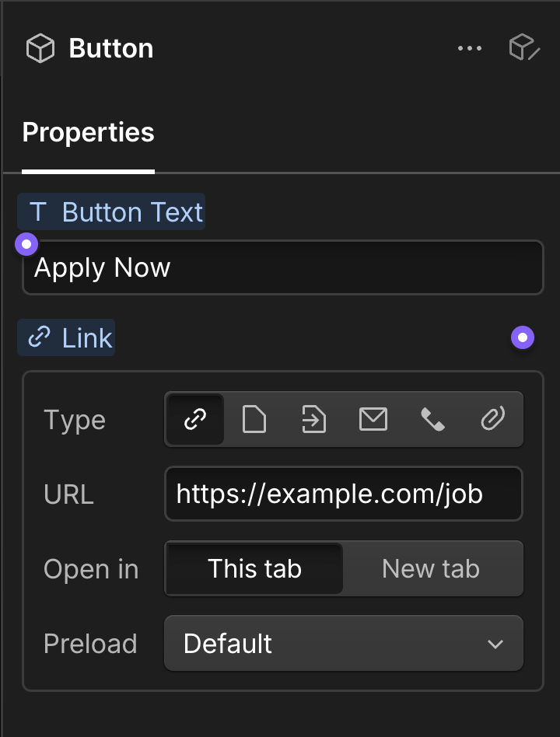Viewport: 560px width, 737px height.
Task: Select the File attachment link type icon
Action: coord(492,419)
